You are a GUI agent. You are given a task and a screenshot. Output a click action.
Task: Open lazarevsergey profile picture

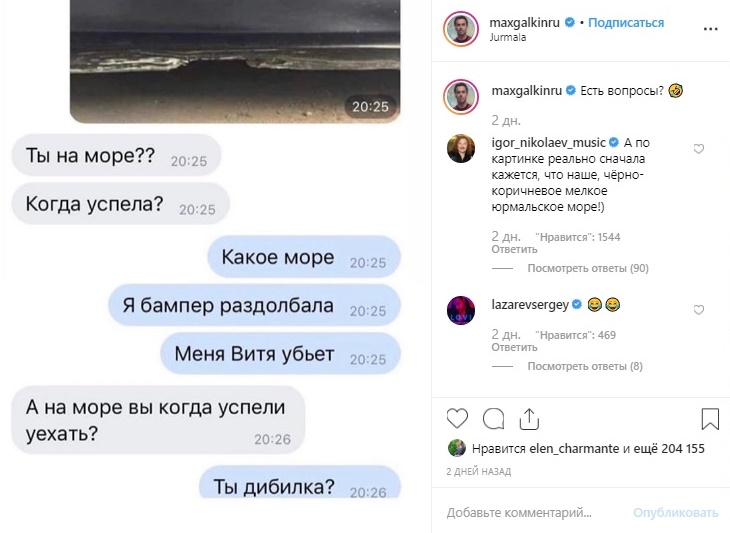[x=461, y=310]
